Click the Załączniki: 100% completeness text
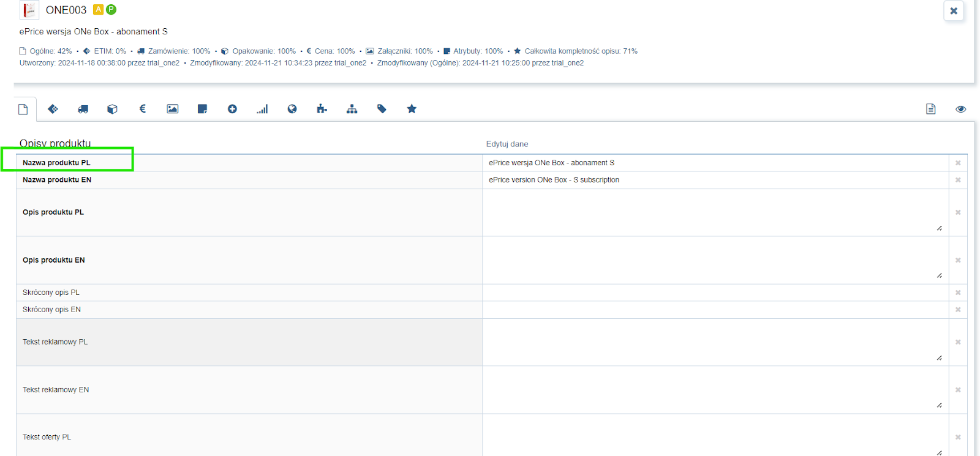This screenshot has height=456, width=980. [x=405, y=51]
